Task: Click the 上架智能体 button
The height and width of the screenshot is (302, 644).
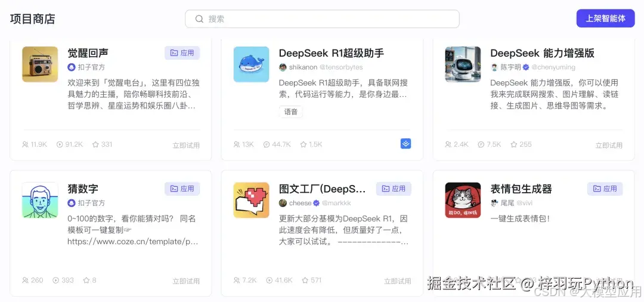Action: (605, 19)
